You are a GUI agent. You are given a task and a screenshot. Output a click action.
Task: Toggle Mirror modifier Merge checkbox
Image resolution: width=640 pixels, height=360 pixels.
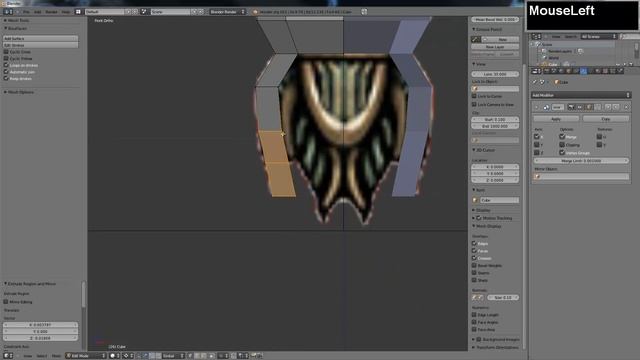(562, 137)
